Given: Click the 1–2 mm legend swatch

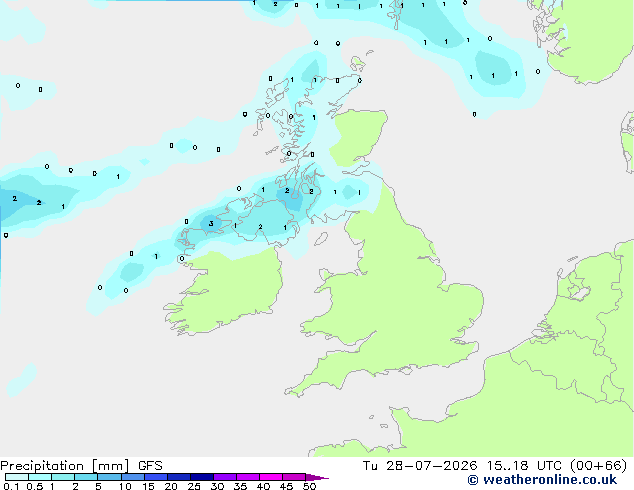Looking at the screenshot, I should point(63,477).
